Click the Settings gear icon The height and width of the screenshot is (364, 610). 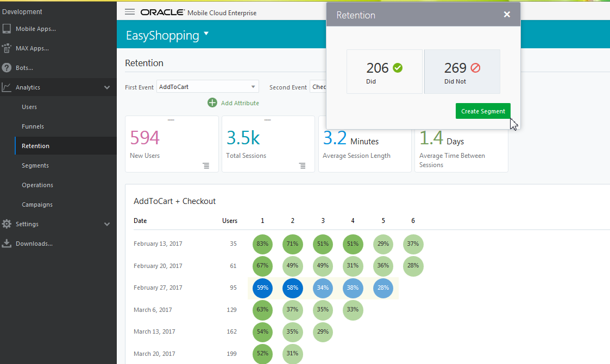[x=7, y=223]
